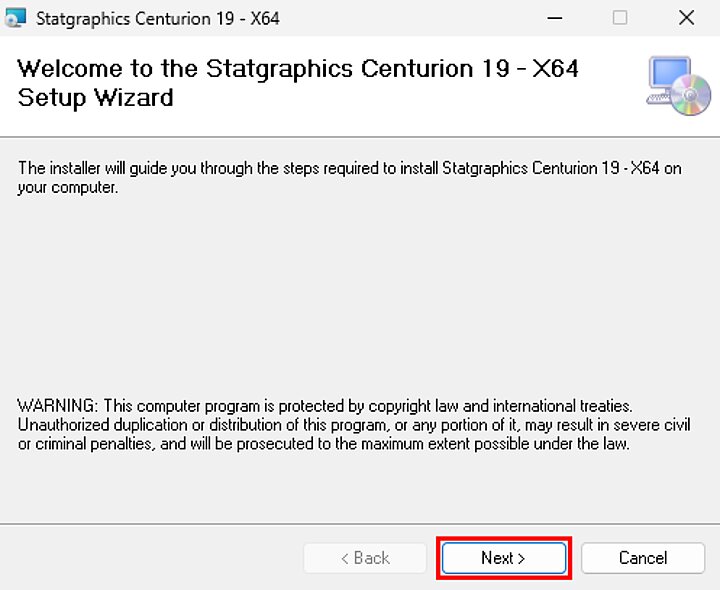Image resolution: width=720 pixels, height=590 pixels.
Task: Click the installer icon in the title bar
Action: pyautogui.click(x=16, y=18)
